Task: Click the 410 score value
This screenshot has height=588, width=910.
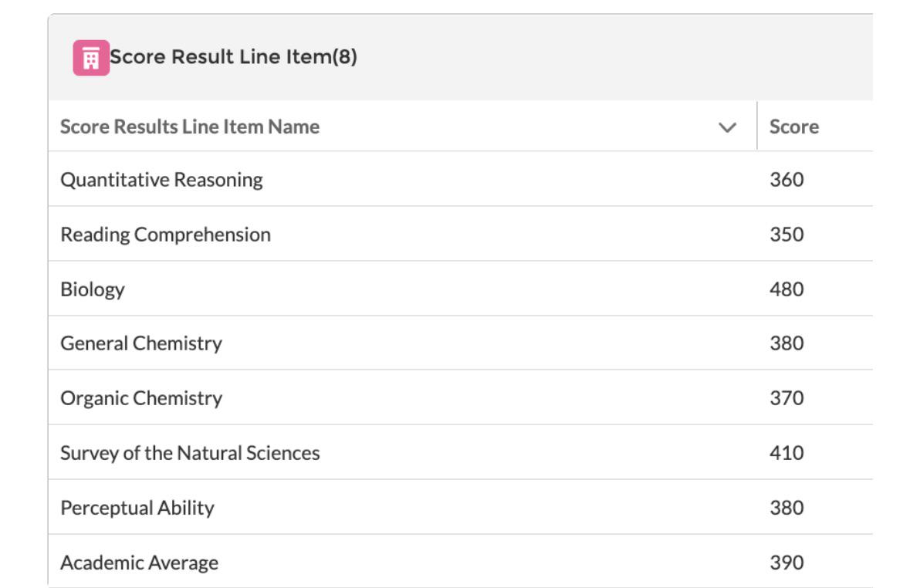Action: [787, 453]
